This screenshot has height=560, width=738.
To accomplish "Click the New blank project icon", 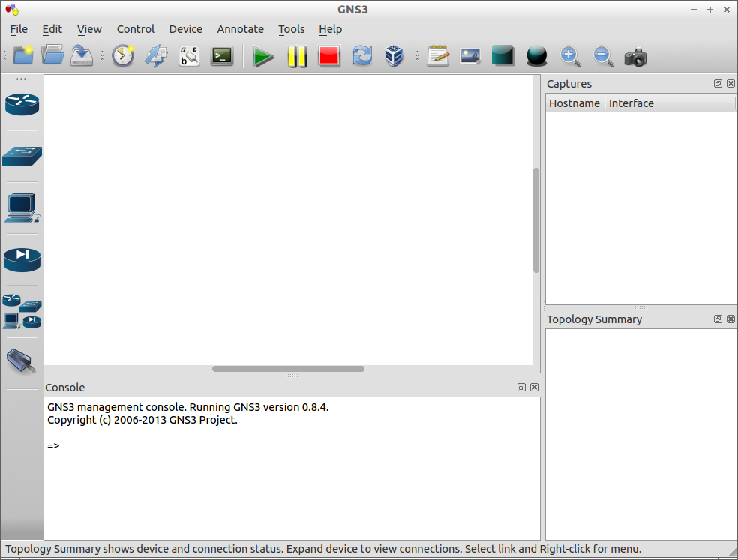I will coord(22,56).
